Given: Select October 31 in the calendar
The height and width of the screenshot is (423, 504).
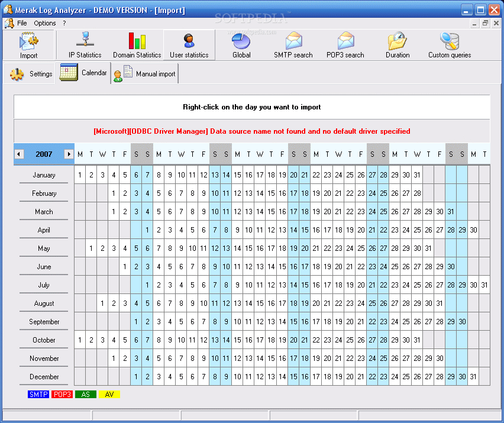Looking at the screenshot, I should [417, 340].
